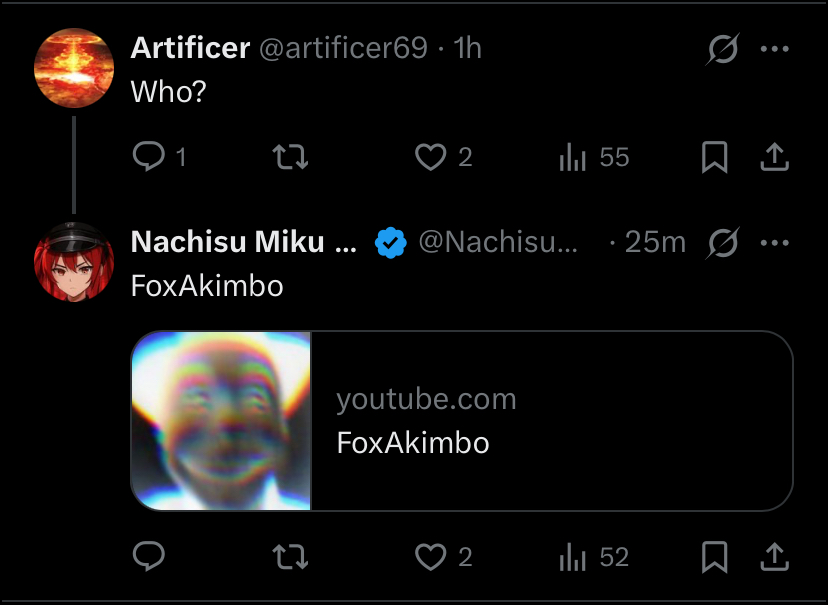
Task: Repost Nachisu Miku's FoxAkimbo post
Action: [x=290, y=556]
